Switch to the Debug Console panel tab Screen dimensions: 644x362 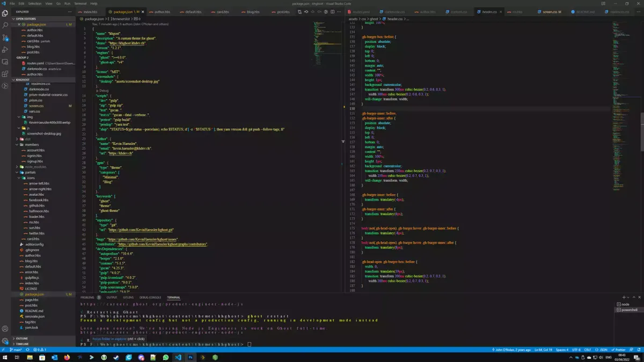[x=150, y=297]
